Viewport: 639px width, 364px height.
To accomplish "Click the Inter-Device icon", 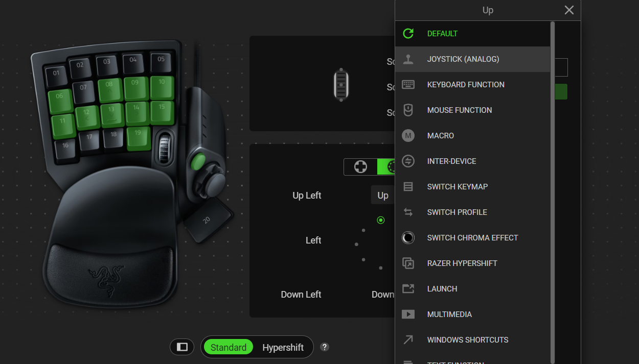I will coord(408,161).
